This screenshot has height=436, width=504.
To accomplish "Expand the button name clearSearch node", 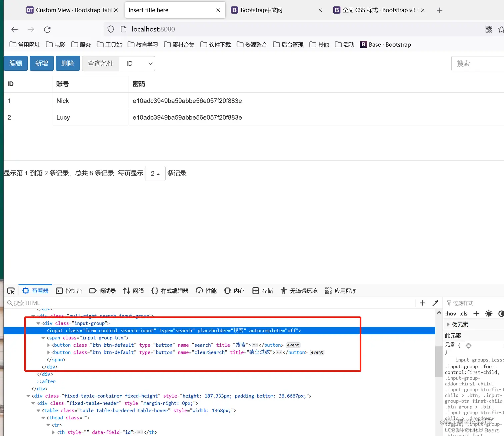I will tap(49, 353).
